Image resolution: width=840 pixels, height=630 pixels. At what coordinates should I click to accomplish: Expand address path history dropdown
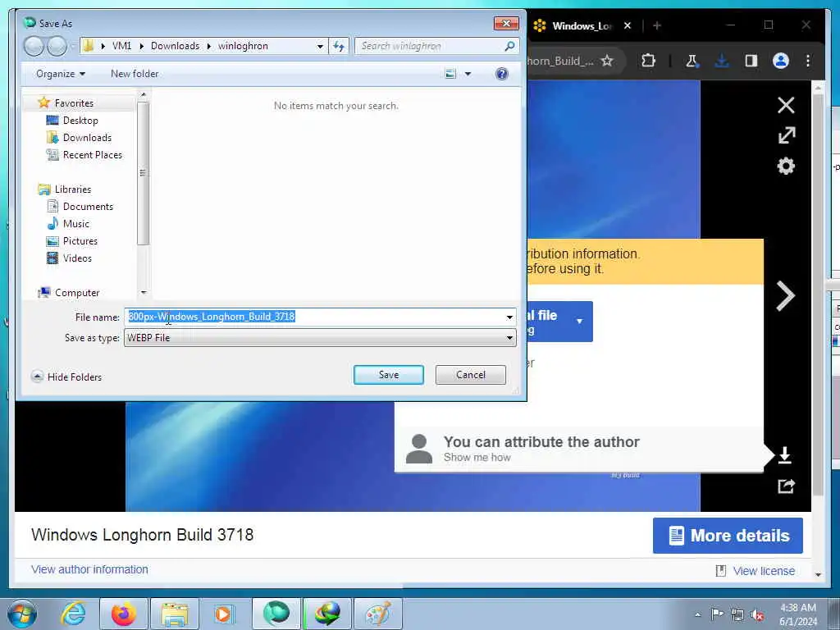point(320,46)
